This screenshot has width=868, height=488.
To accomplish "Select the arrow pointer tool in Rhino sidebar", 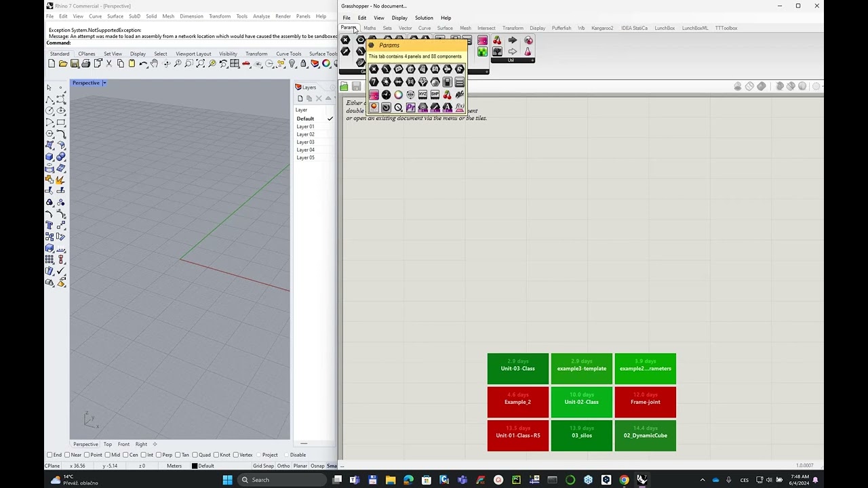I will coord(50,87).
